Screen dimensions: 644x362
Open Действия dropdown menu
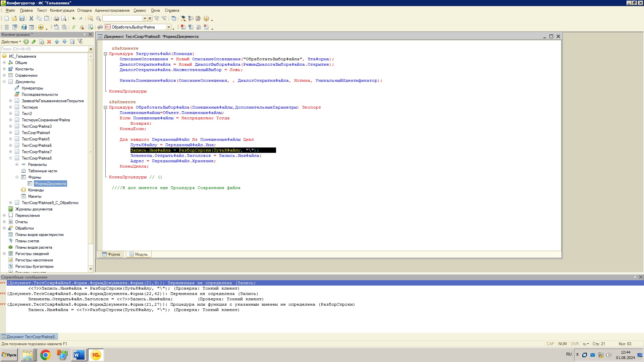pos(11,42)
